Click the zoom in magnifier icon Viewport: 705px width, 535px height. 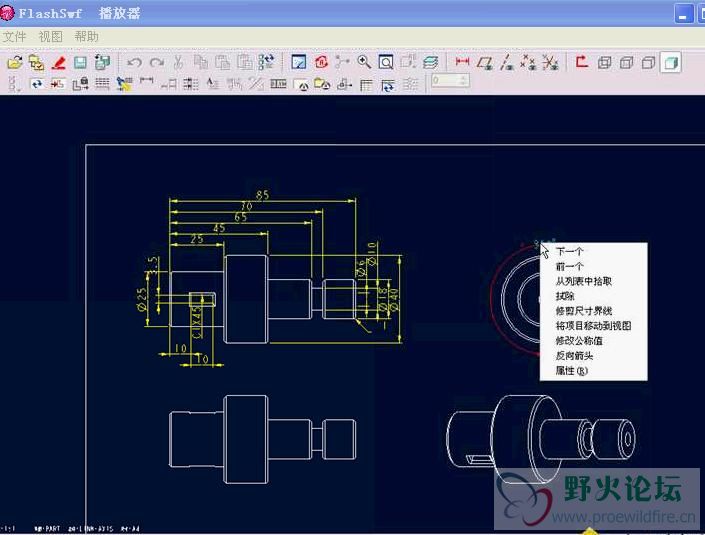click(364, 62)
